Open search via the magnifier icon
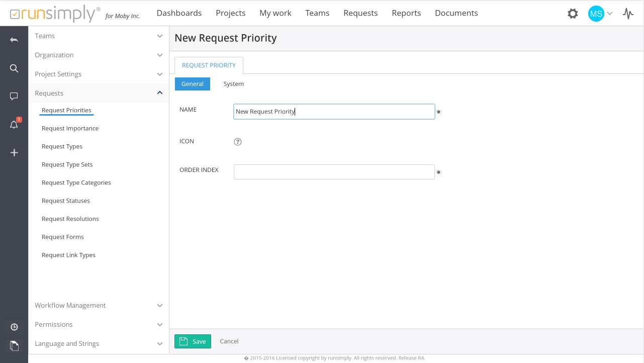Screen dimensions: 644x363 tap(14, 68)
